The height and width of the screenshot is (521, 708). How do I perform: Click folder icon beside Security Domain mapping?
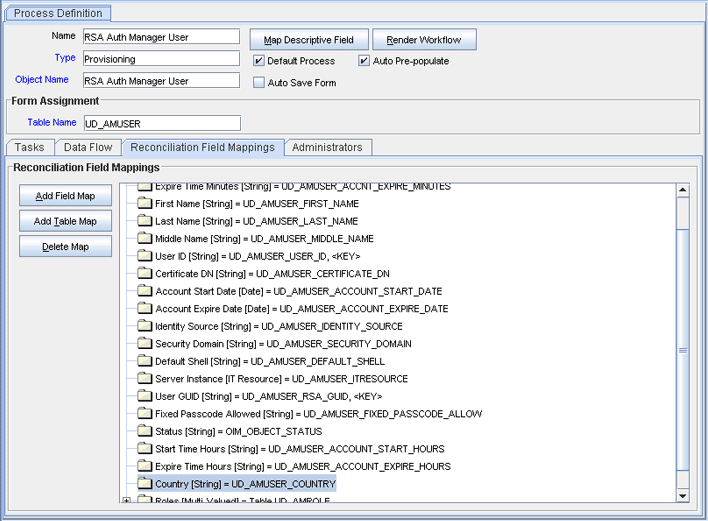[x=144, y=344]
